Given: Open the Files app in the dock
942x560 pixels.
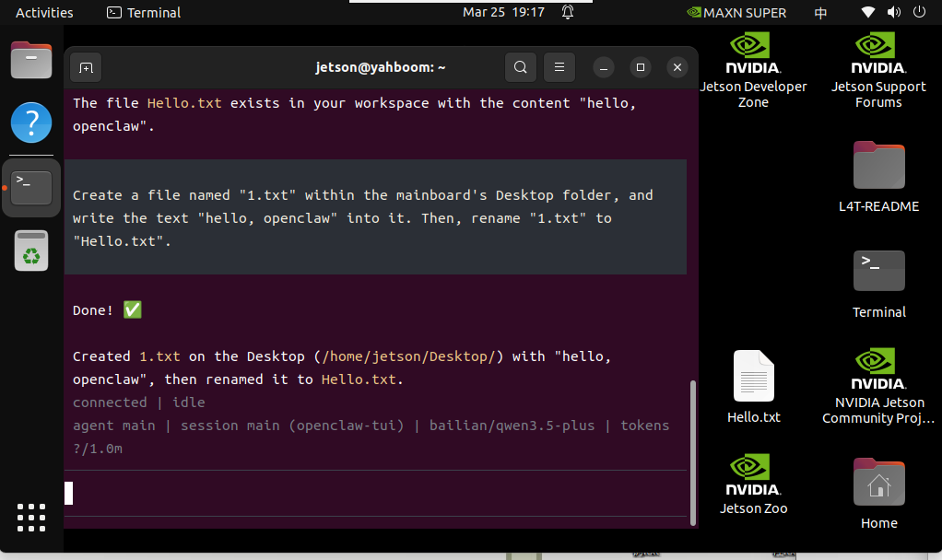Looking at the screenshot, I should point(31,60).
